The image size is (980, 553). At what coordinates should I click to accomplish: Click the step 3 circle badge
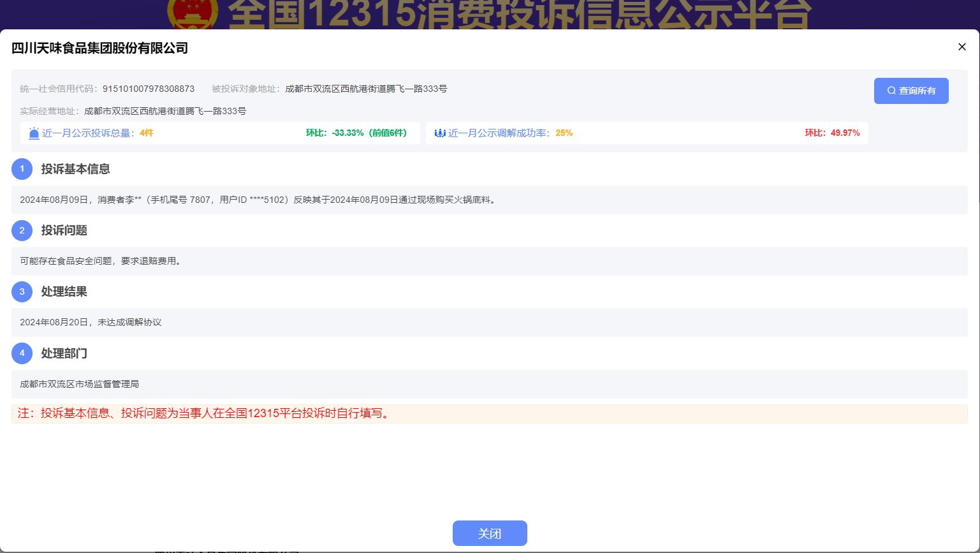coord(22,291)
